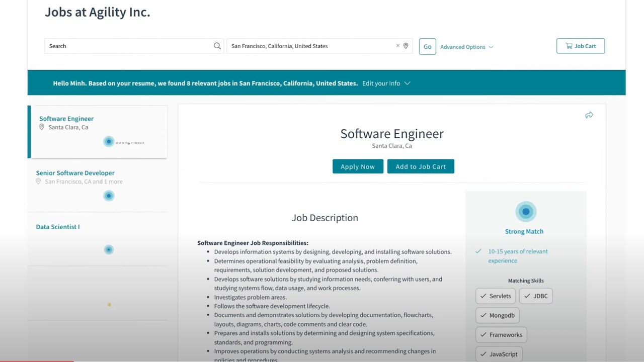
Task: Toggle the Servlets matching skill chip
Action: [x=496, y=296]
